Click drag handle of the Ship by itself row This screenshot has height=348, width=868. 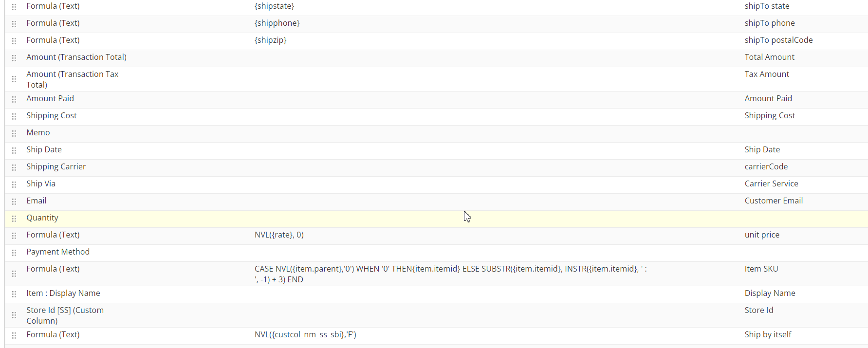point(14,335)
